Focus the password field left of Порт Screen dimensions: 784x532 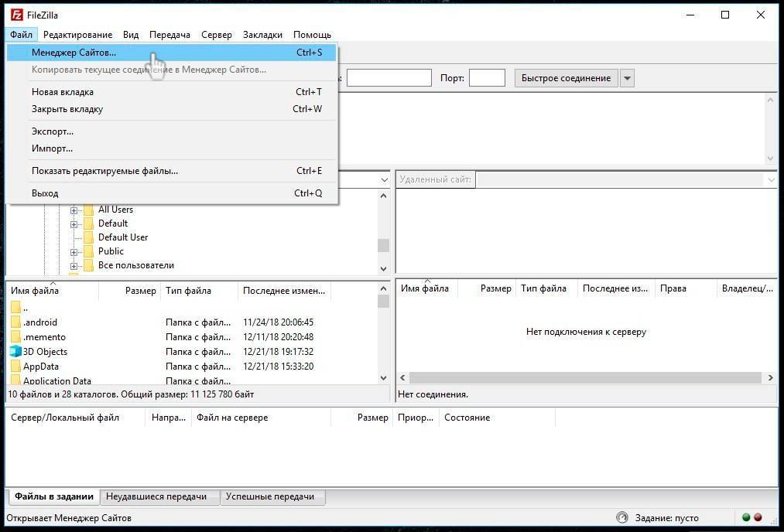pyautogui.click(x=389, y=78)
